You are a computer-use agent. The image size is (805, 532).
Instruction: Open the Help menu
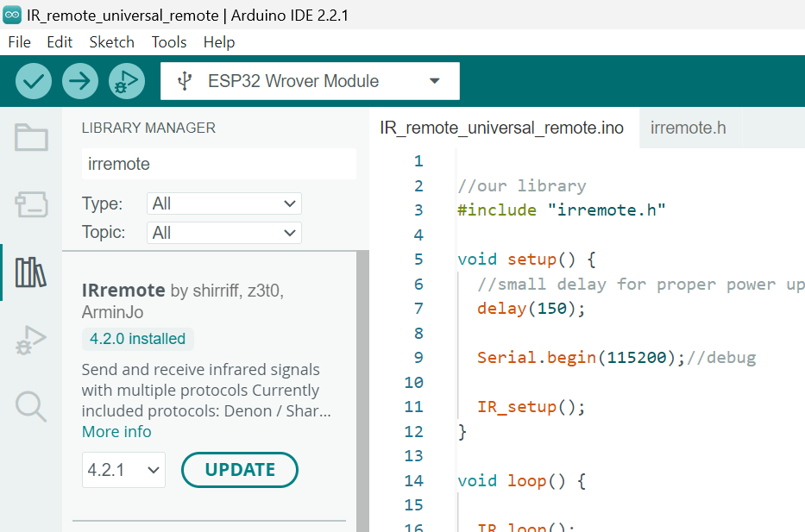pyautogui.click(x=218, y=41)
